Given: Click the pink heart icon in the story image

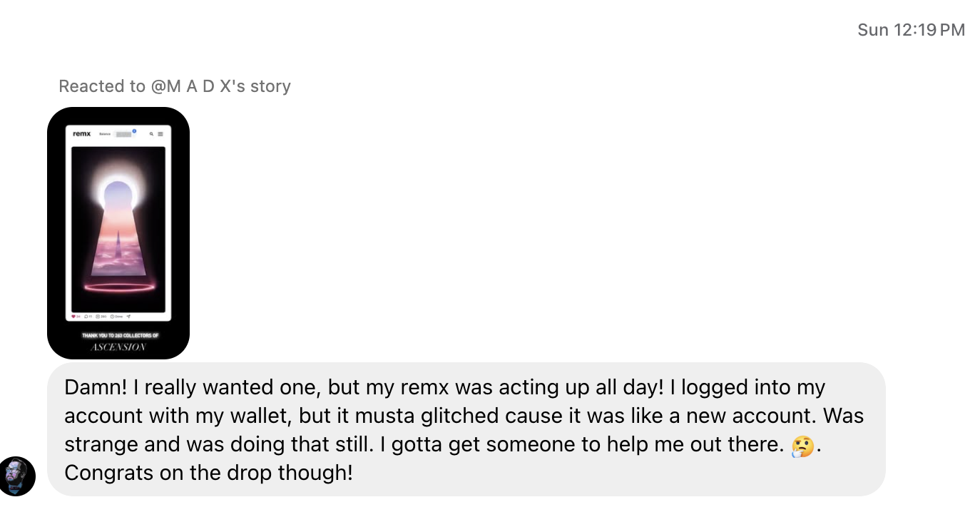Looking at the screenshot, I should coord(73,316).
